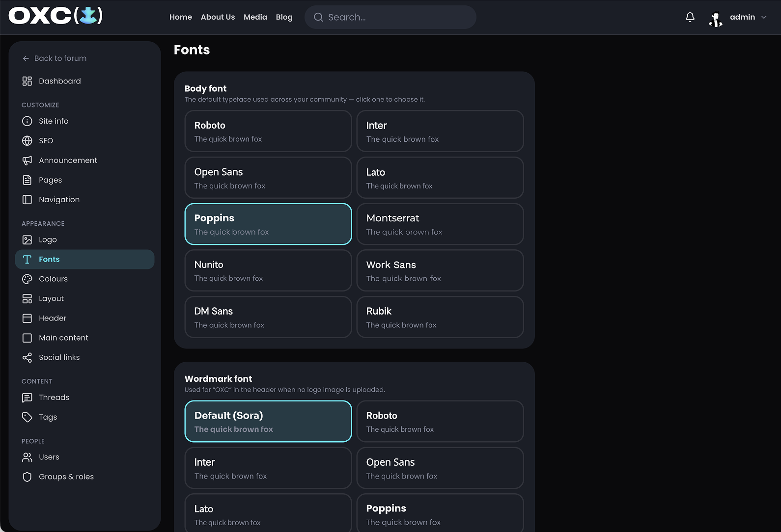Choose Roboto wordmark font

point(440,422)
